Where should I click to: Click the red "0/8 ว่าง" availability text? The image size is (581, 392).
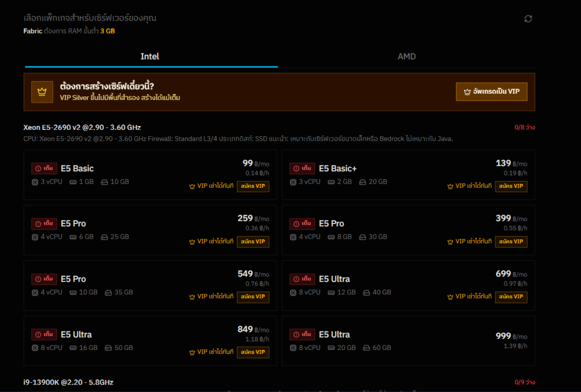point(525,128)
